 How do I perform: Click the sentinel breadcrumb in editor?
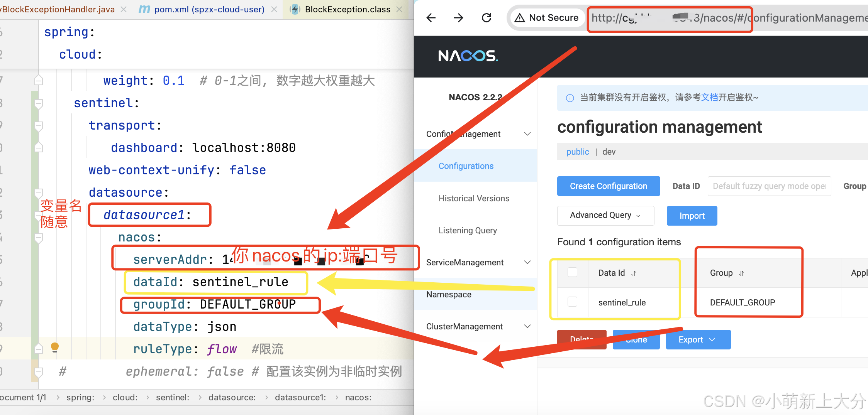click(x=173, y=397)
